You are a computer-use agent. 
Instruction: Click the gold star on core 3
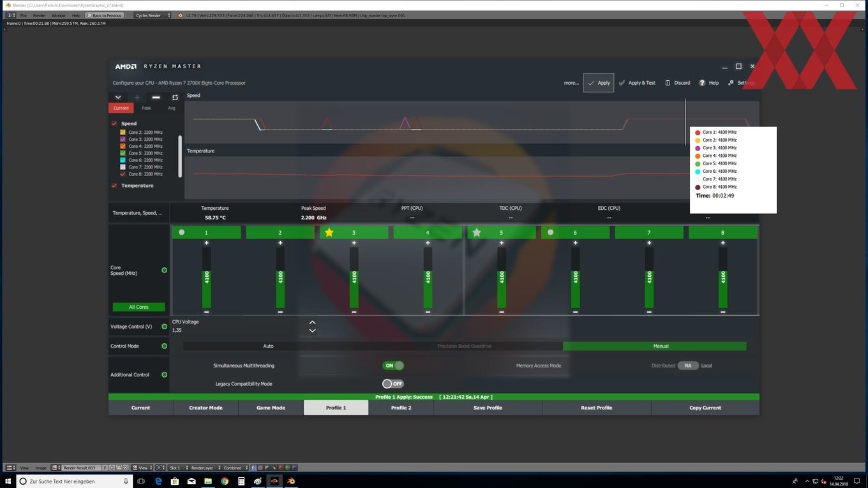click(329, 232)
